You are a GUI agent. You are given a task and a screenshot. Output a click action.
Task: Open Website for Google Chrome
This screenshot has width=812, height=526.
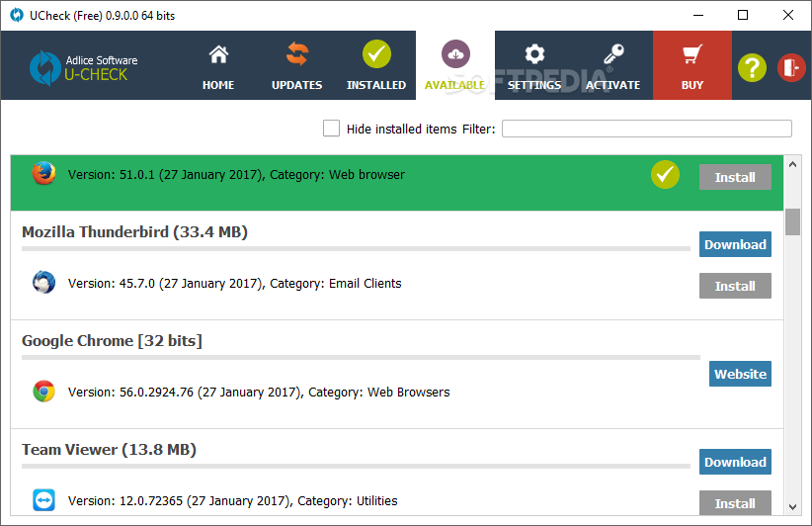[x=740, y=374]
